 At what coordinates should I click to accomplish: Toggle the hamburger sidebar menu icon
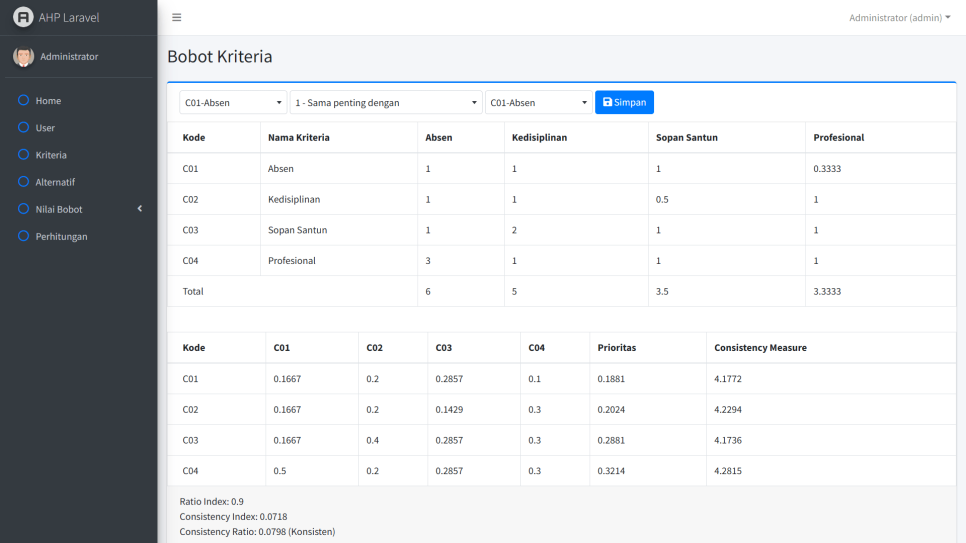177,17
